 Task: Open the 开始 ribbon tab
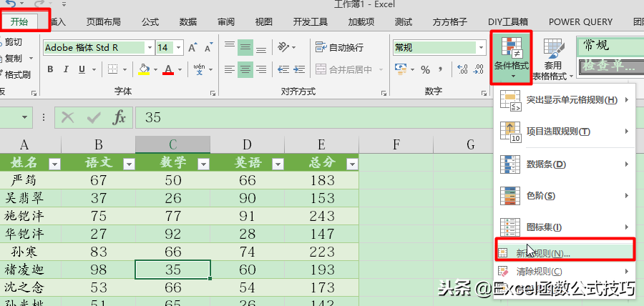19,21
